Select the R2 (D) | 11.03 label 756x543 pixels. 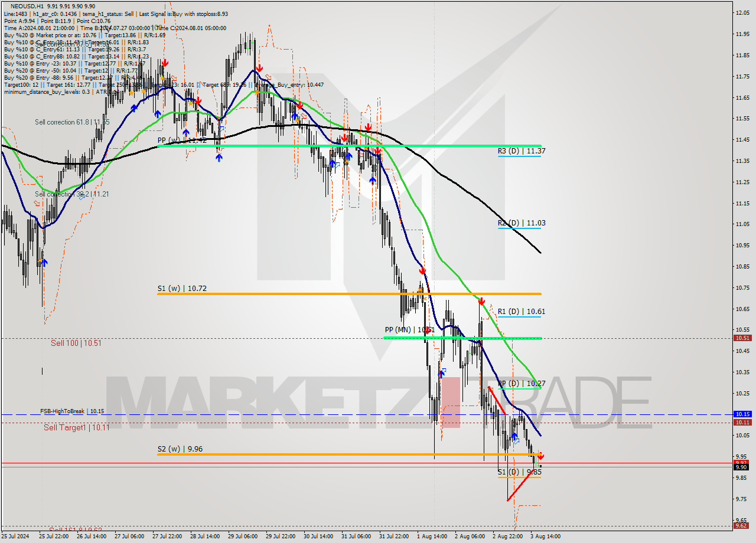click(x=521, y=223)
